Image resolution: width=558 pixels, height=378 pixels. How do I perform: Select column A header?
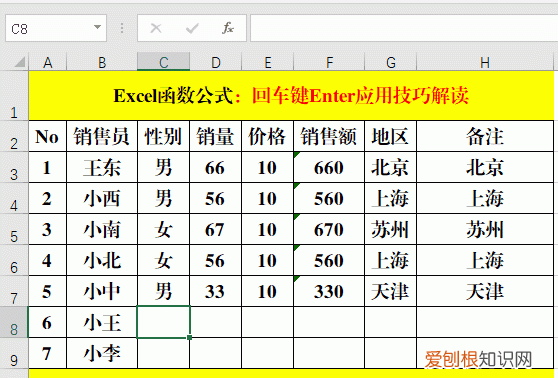click(47, 62)
